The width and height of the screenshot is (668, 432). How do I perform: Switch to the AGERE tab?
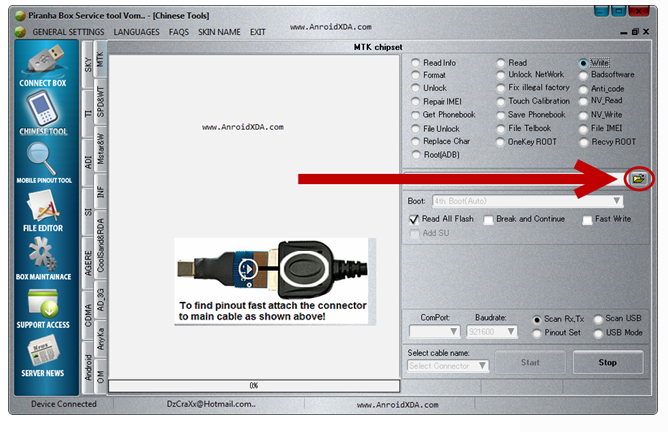[x=88, y=263]
